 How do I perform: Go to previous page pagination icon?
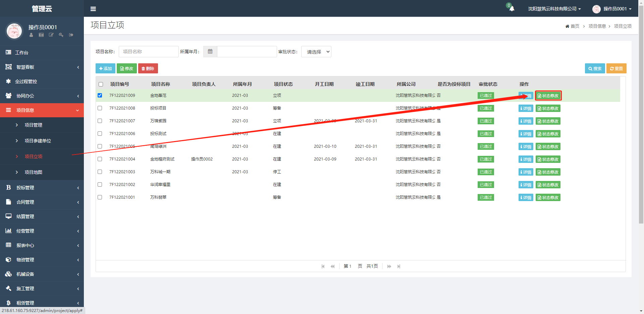coord(332,266)
